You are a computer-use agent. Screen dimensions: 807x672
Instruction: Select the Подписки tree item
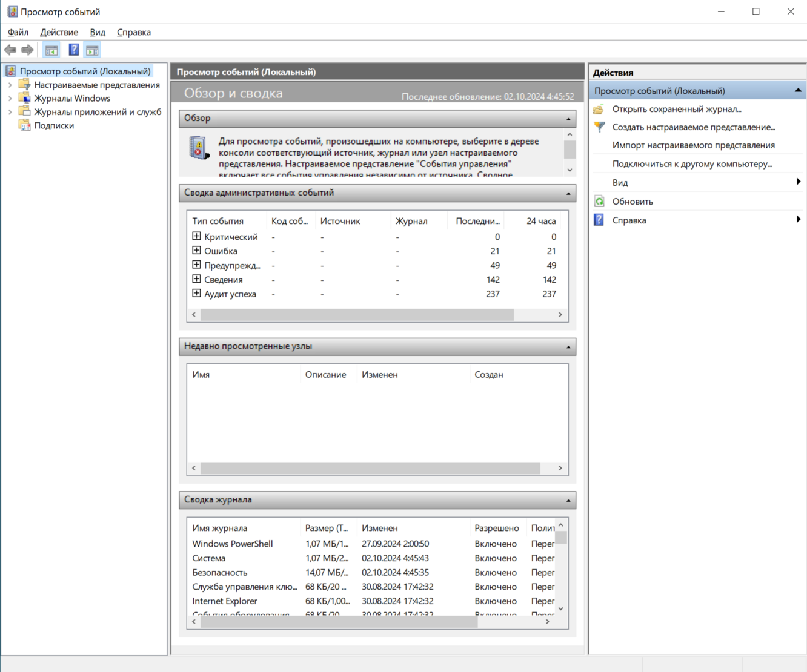pos(54,126)
